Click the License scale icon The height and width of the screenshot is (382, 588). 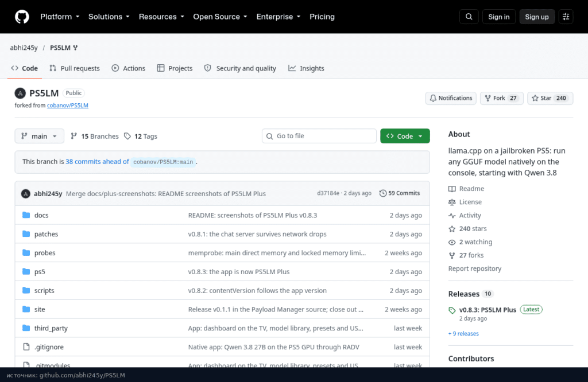452,202
